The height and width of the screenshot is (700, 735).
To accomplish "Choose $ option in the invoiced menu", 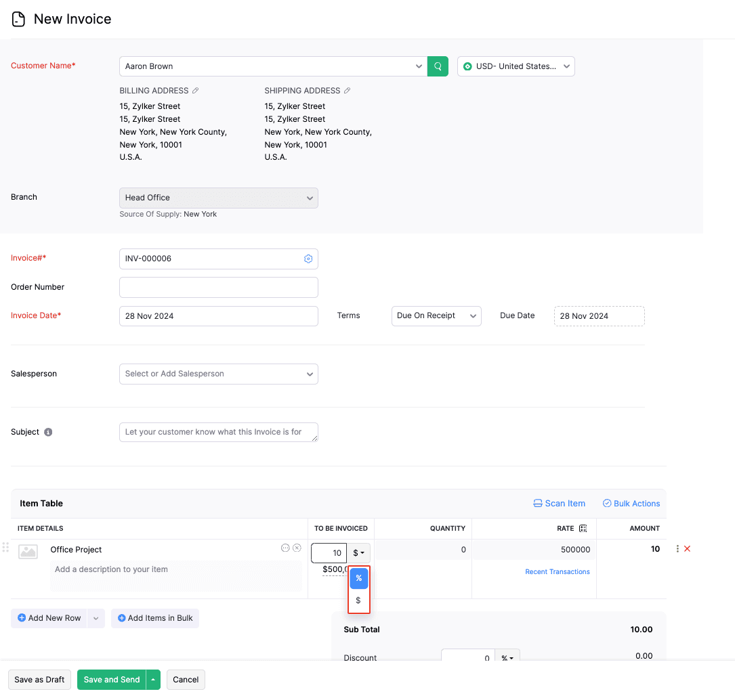I will click(x=358, y=600).
